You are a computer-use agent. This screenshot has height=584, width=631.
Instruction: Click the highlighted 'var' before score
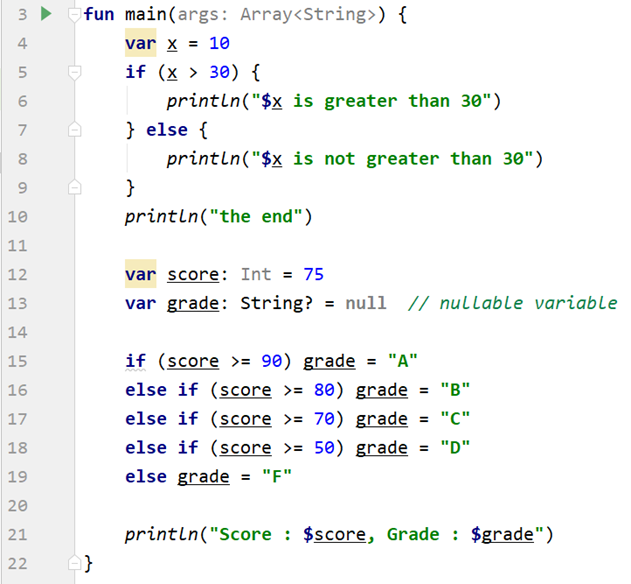[x=141, y=274]
